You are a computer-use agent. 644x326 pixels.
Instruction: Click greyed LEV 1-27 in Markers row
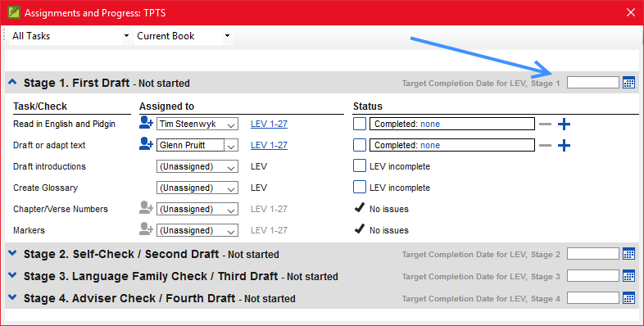269,230
